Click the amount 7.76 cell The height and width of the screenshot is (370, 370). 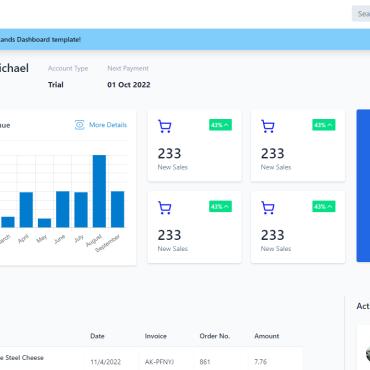pos(260,362)
